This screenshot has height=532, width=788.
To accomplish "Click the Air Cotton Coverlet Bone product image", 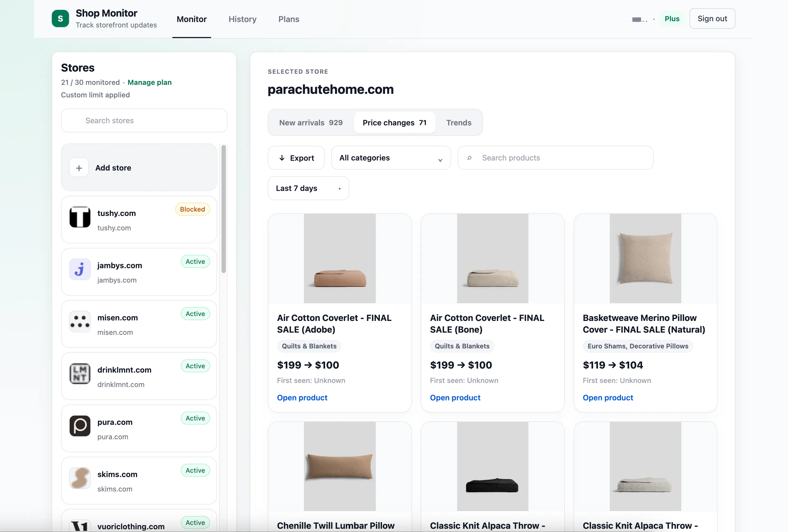I will (493, 258).
